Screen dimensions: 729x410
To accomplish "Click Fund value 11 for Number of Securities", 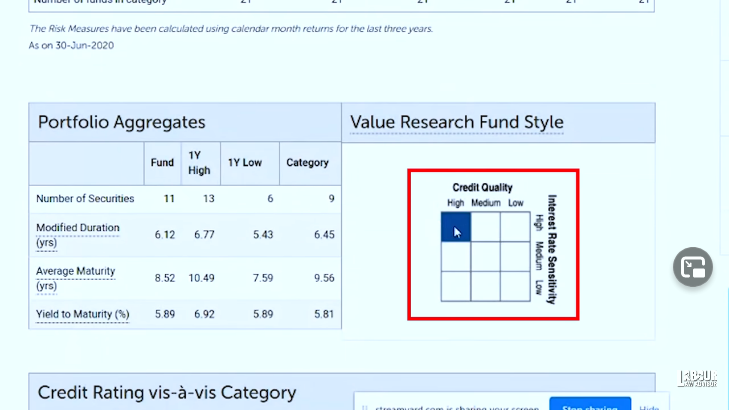I will point(169,198).
